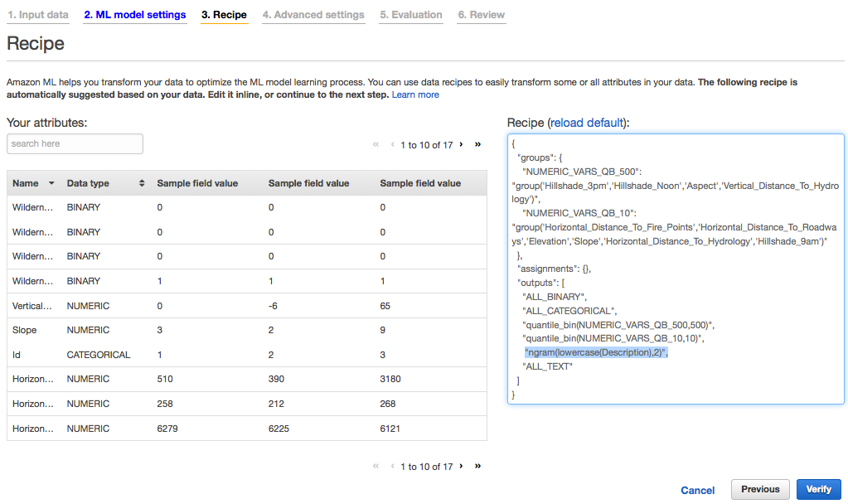Click "assignments": {} line in recipe
This screenshot has width=848, height=504.
coord(554,269)
